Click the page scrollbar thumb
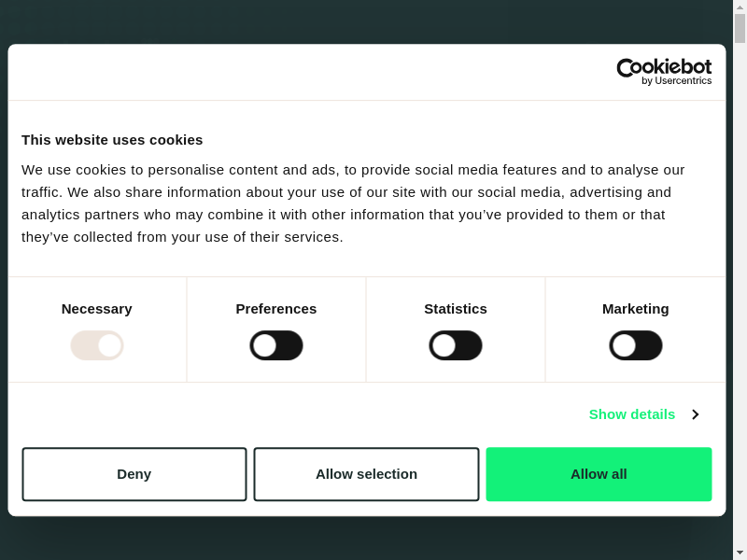This screenshot has width=747, height=560. (740, 28)
